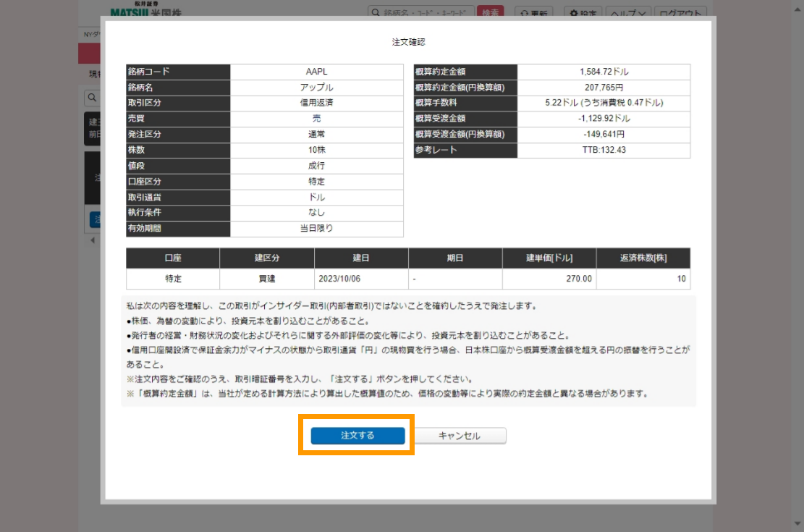Screen dimensions: 804x532
Task: Select the 買建 position type cell
Action: point(266,279)
